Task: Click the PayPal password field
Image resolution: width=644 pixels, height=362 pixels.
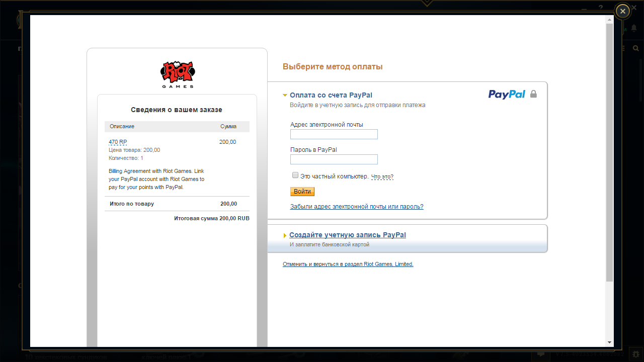Action: pos(334,159)
